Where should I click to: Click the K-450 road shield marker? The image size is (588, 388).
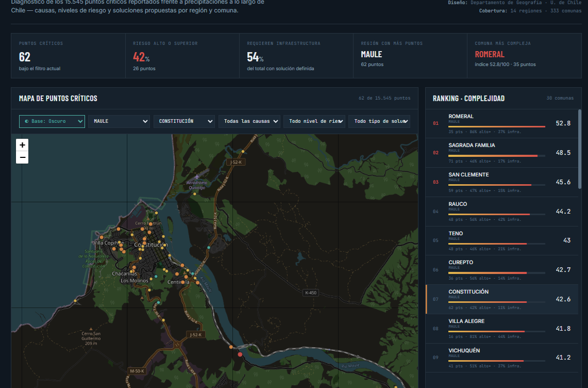tap(311, 293)
